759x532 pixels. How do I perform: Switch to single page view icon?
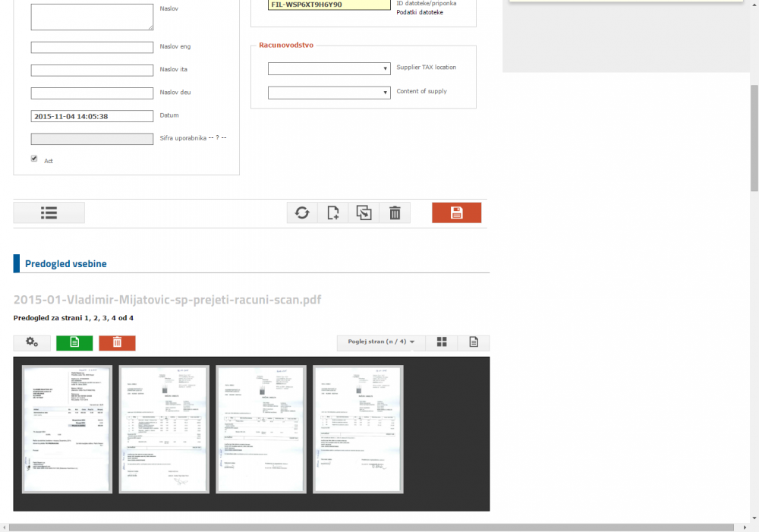[474, 343]
